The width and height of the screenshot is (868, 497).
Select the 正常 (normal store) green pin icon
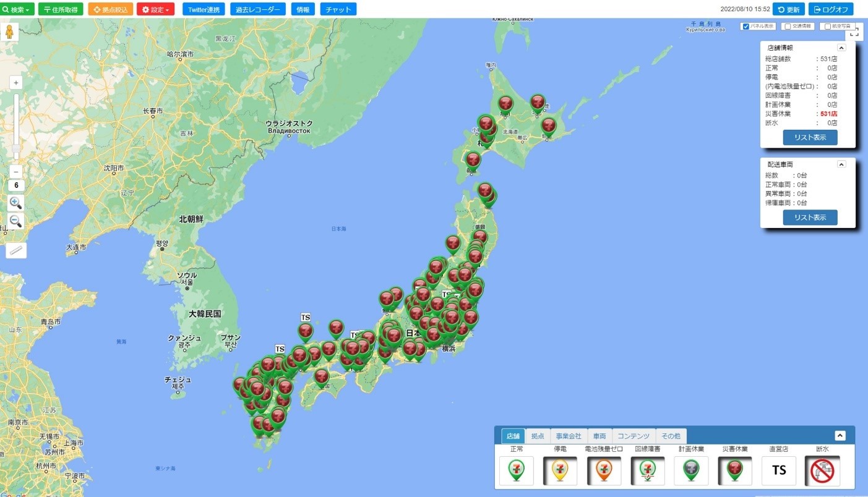pos(516,470)
